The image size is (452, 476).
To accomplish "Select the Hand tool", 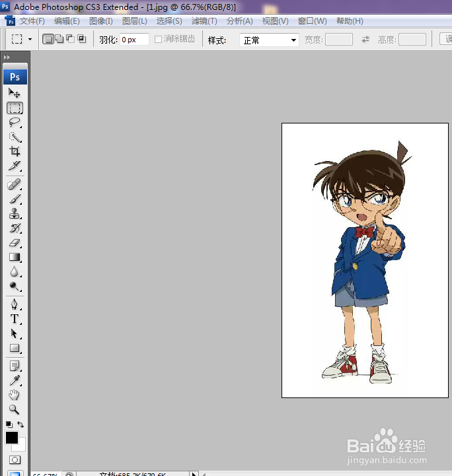I will 15,395.
